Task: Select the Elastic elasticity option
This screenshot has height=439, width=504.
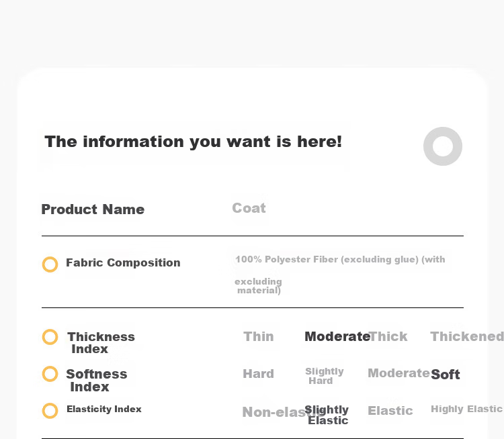Action: pyautogui.click(x=390, y=411)
